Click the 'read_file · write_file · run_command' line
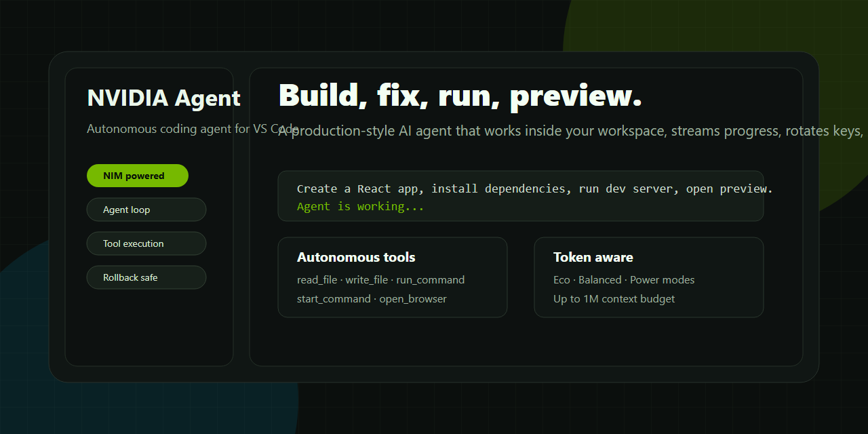The height and width of the screenshot is (434, 868). point(381,280)
